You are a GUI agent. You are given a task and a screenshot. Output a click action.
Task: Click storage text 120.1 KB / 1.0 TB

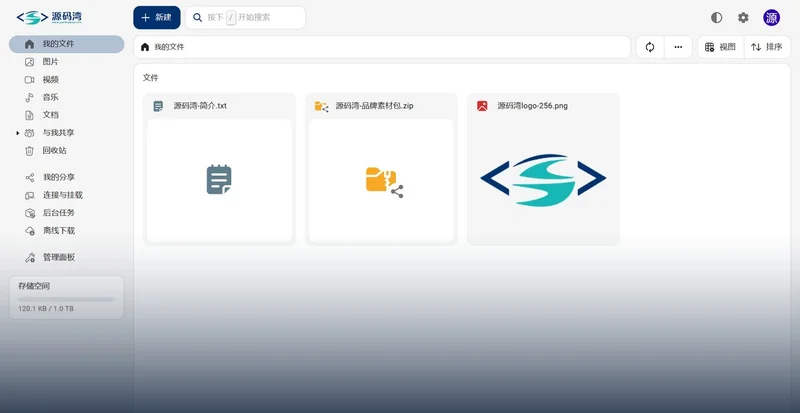pyautogui.click(x=46, y=309)
